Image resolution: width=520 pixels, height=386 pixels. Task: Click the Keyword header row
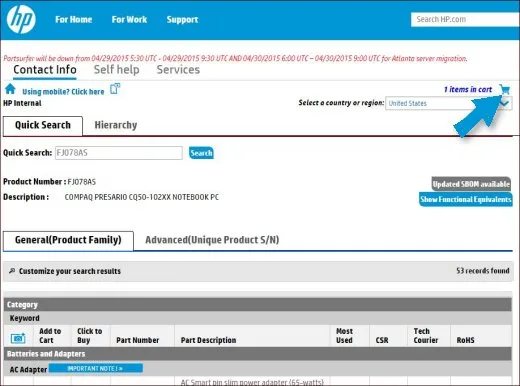point(258,318)
